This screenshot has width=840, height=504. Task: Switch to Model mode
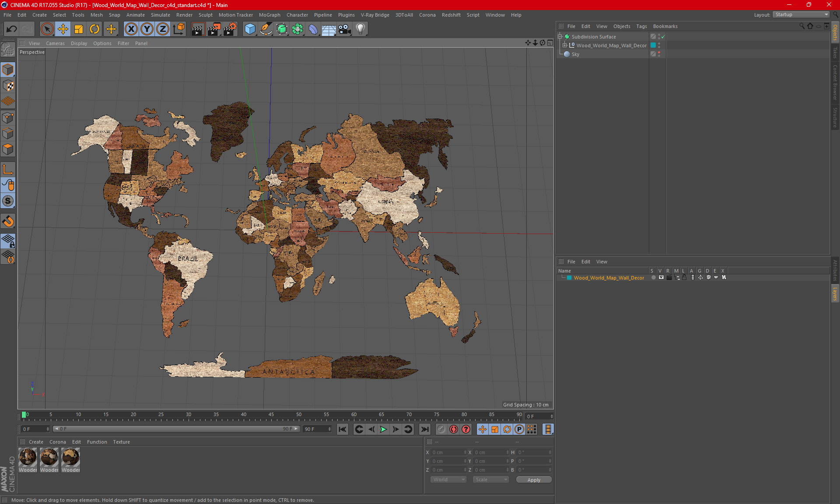coord(8,70)
